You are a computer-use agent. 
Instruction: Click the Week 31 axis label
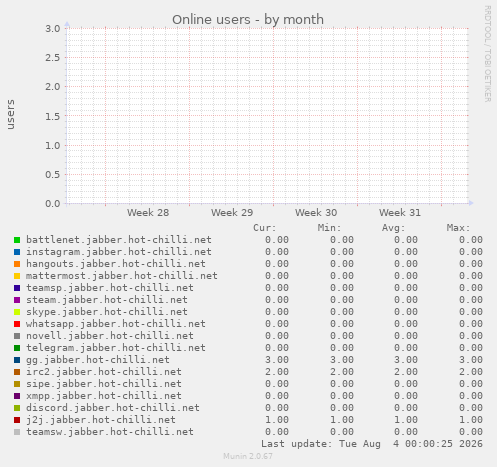coord(400,213)
